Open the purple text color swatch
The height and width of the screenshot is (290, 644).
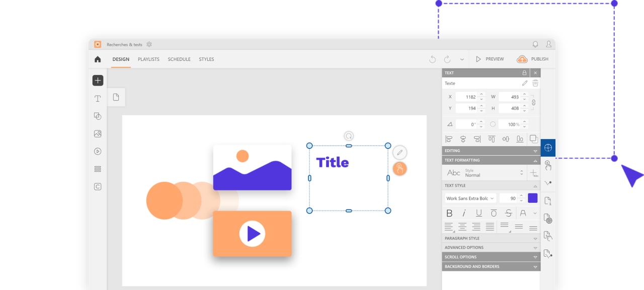pyautogui.click(x=532, y=198)
